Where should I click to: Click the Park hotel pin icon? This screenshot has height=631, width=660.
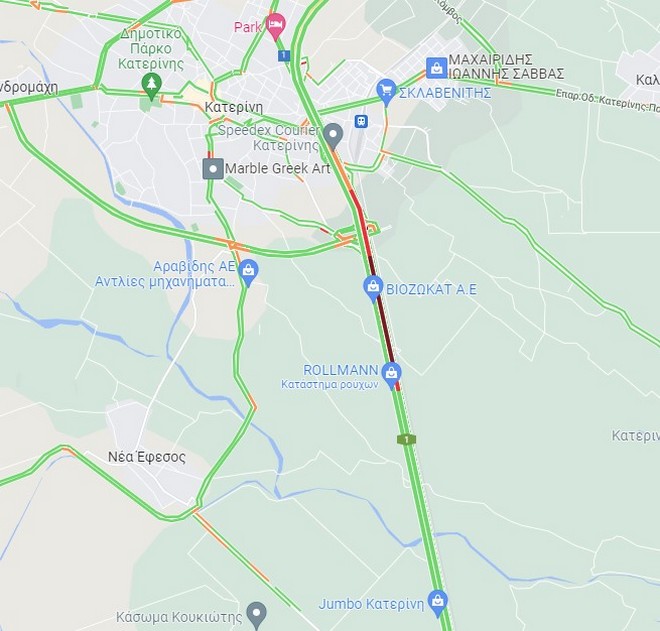pyautogui.click(x=276, y=26)
